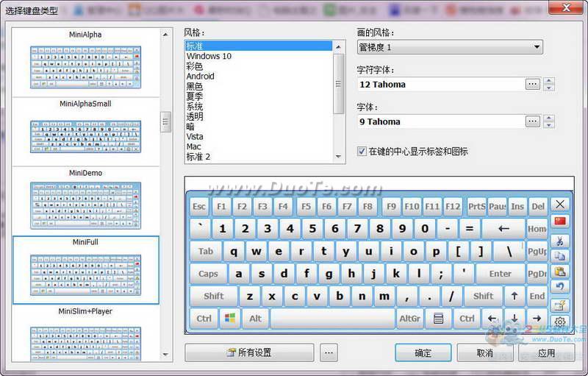Decrease the 字体 size with down spinner
This screenshot has width=588, height=376.
(549, 125)
